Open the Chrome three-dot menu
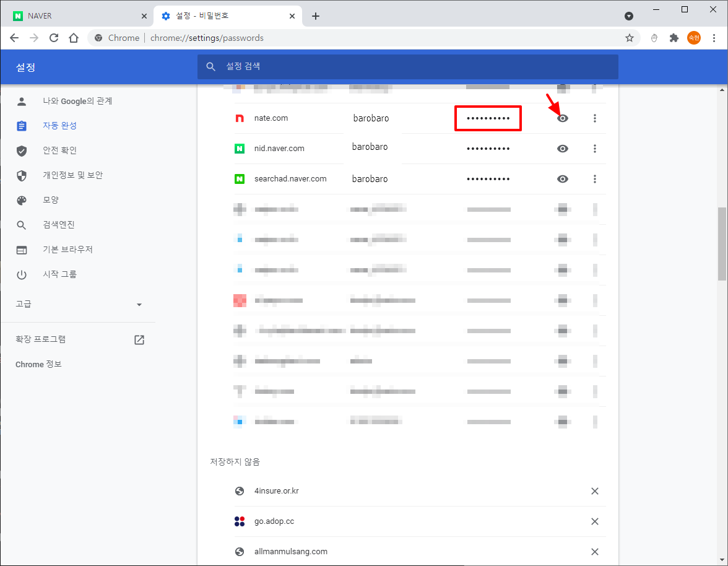This screenshot has height=566, width=728. 714,38
